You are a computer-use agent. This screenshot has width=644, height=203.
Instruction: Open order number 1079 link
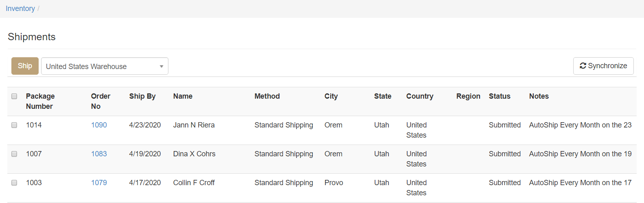pos(99,183)
